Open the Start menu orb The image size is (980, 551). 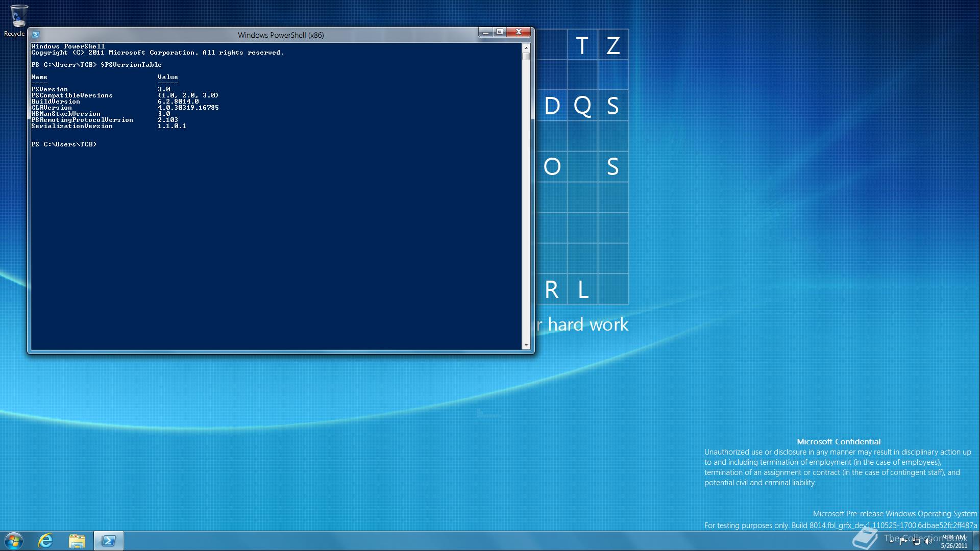click(x=14, y=541)
